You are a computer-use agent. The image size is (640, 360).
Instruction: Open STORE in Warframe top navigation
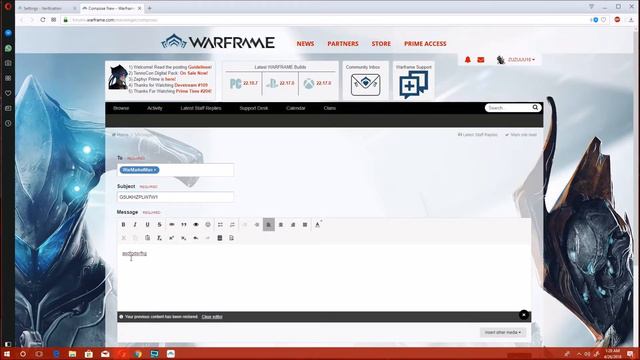[x=381, y=44]
